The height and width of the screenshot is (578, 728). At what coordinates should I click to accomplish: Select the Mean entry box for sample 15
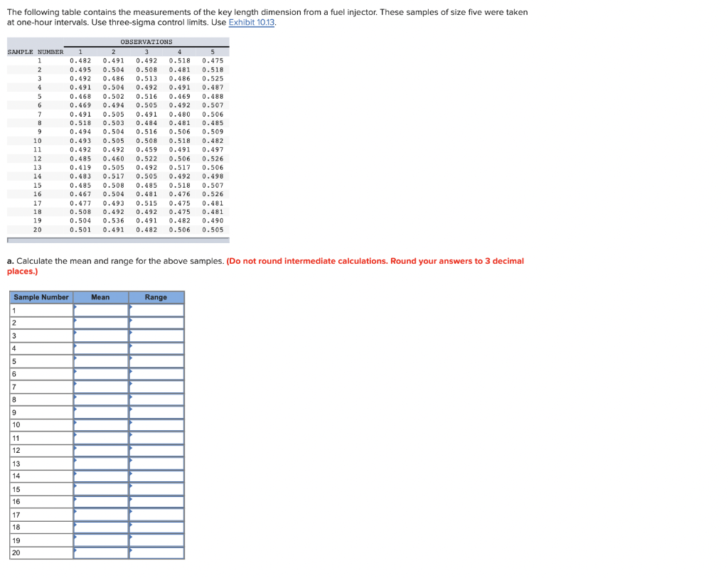pos(100,489)
